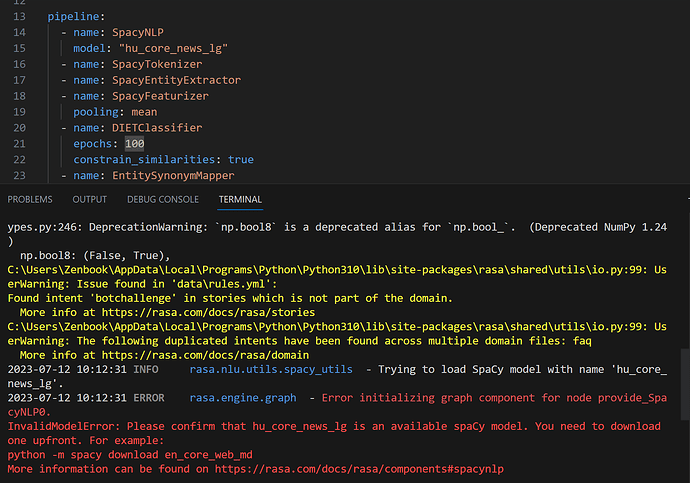The image size is (690, 483).
Task: Click 'SpacyTokenizer' on line 16
Action: (x=157, y=64)
